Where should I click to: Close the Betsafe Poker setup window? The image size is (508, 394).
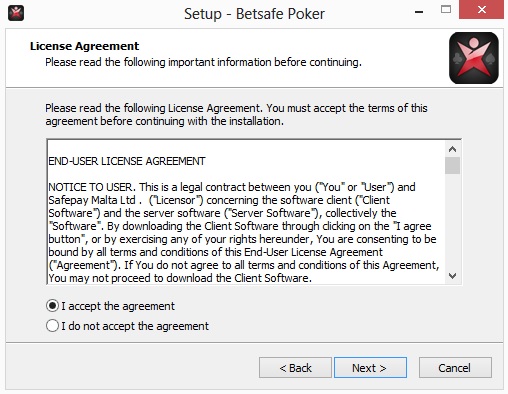tap(481, 10)
